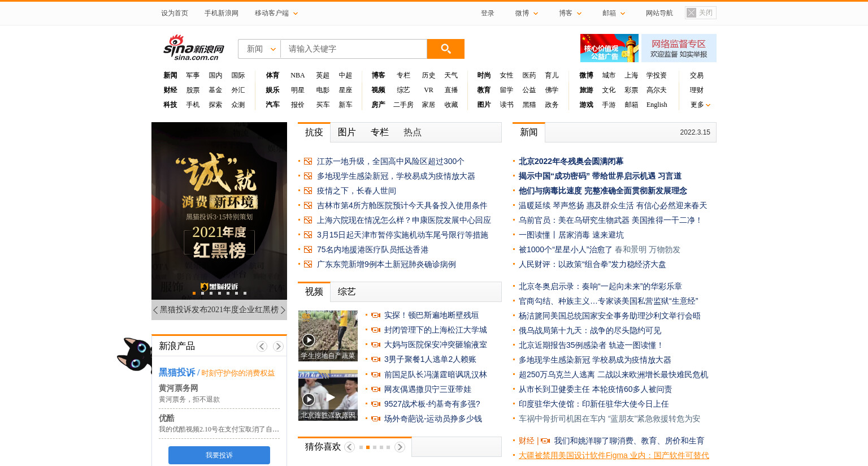Viewport: 868px width, 466px height.
Task: Select the 视频 section tab
Action: point(314,292)
